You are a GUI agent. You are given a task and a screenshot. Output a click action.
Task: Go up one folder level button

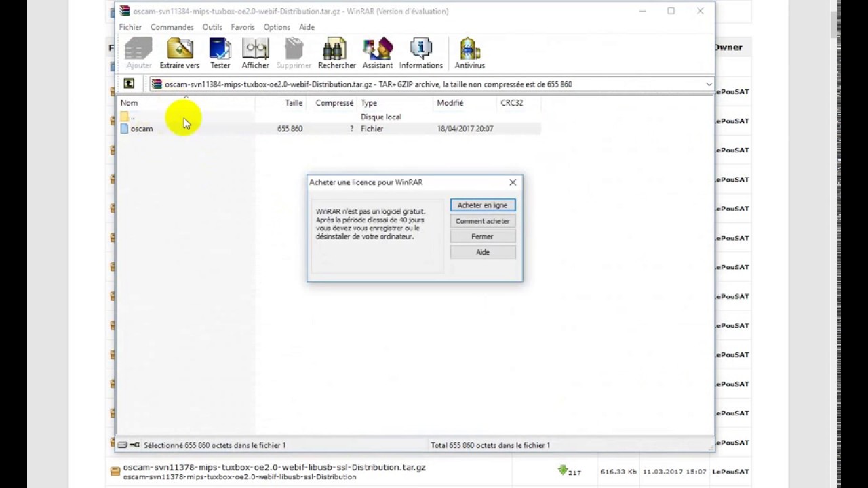(129, 84)
